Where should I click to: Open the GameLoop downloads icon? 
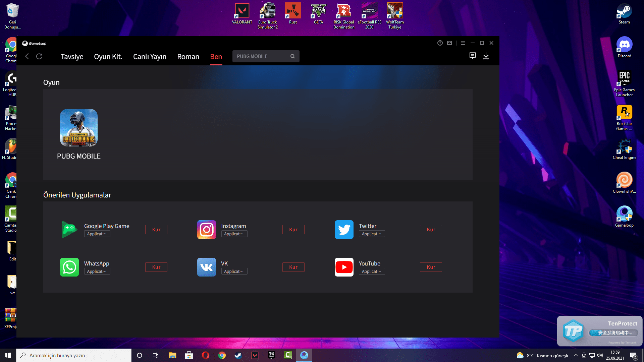pyautogui.click(x=486, y=56)
